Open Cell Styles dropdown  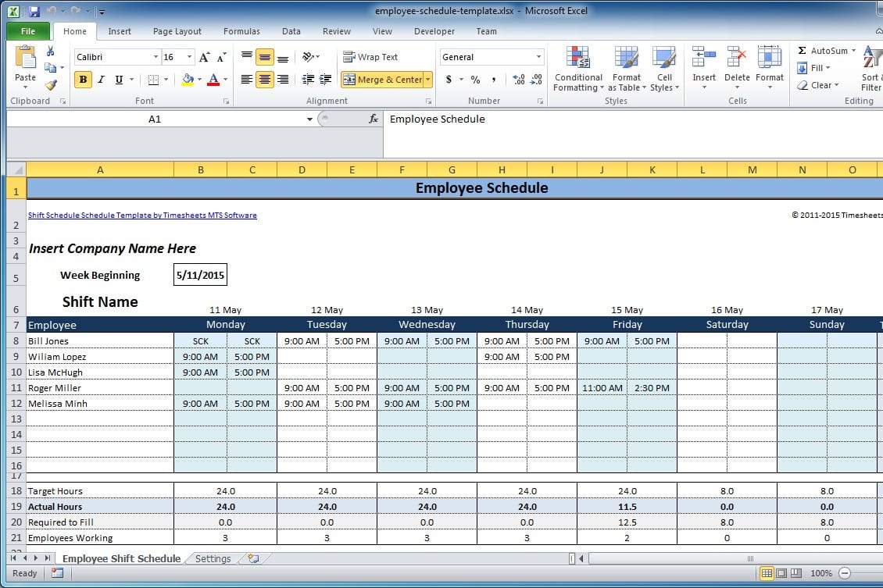[x=664, y=68]
